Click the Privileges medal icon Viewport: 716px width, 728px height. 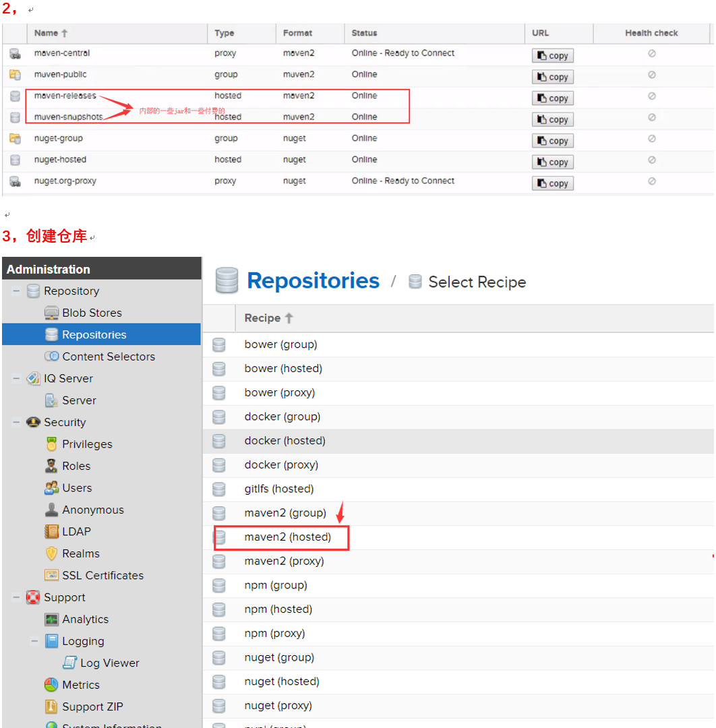click(x=51, y=444)
